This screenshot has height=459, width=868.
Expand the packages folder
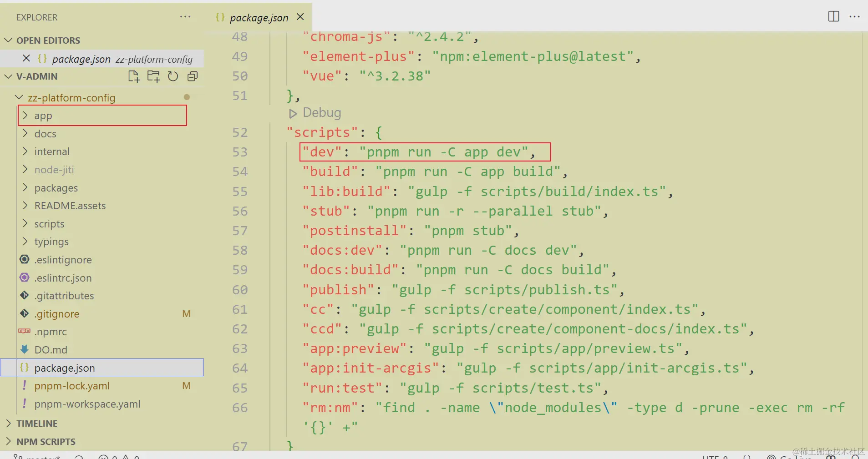[25, 187]
